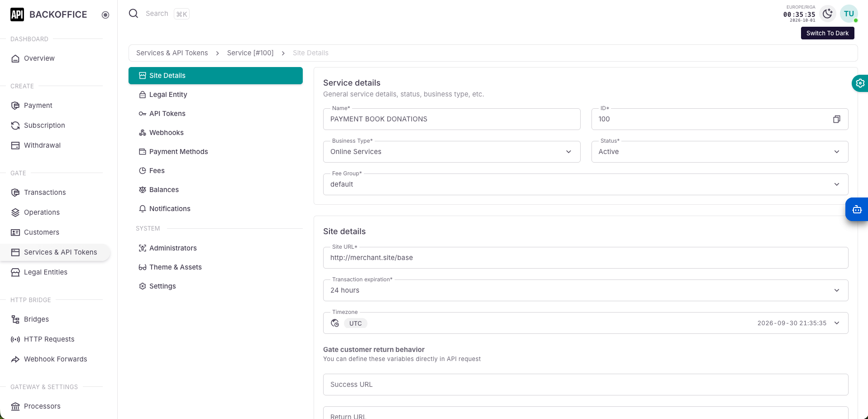Copy the service ID
Screen dimensions: 868x419
click(837, 119)
